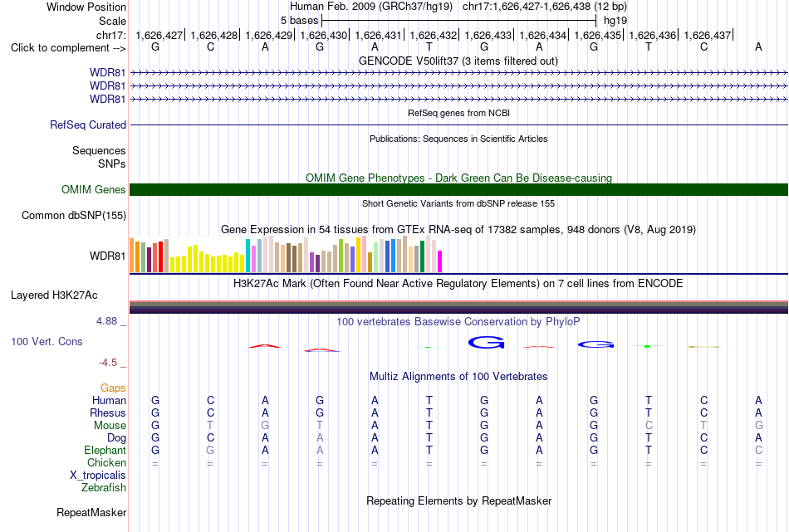Select the Rhesus species label
Screen dimensions: 789x532
pyautogui.click(x=108, y=412)
